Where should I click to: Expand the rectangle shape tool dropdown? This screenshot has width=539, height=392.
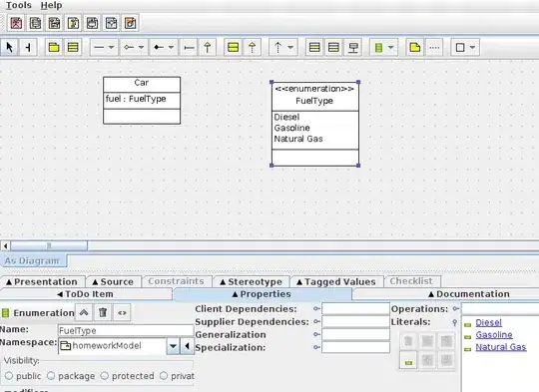point(473,47)
